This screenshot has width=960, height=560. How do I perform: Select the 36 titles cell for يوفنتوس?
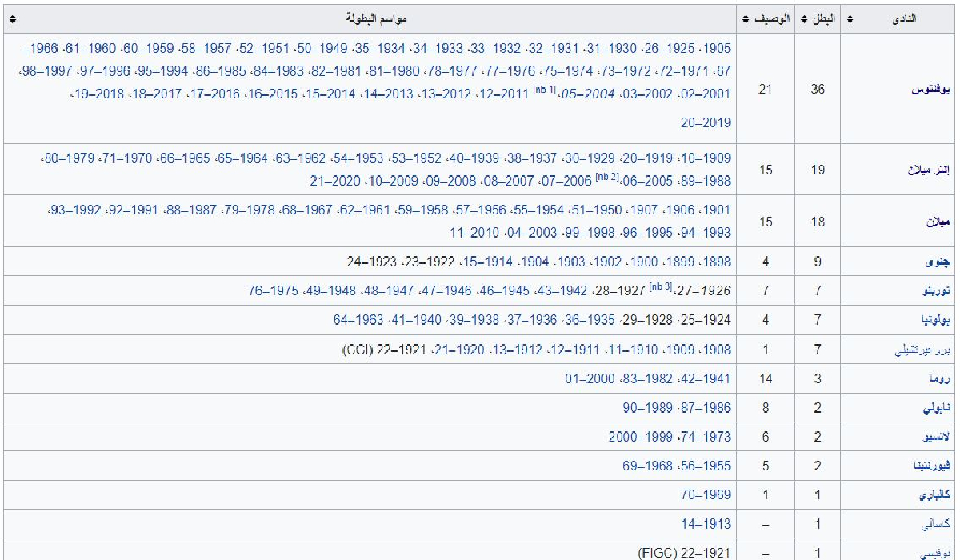(x=817, y=89)
